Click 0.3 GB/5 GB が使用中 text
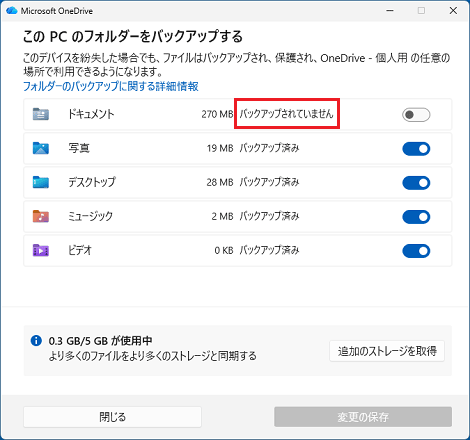The width and height of the screenshot is (470, 440). pyautogui.click(x=100, y=341)
